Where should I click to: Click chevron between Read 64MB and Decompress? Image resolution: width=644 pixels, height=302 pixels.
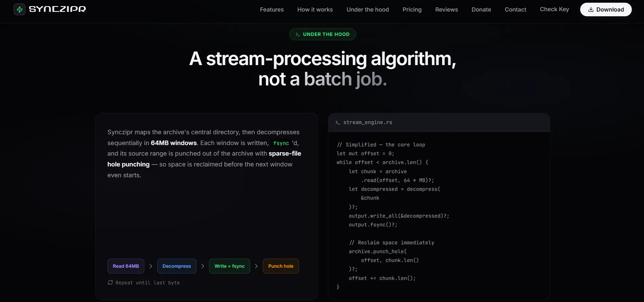coord(151,266)
